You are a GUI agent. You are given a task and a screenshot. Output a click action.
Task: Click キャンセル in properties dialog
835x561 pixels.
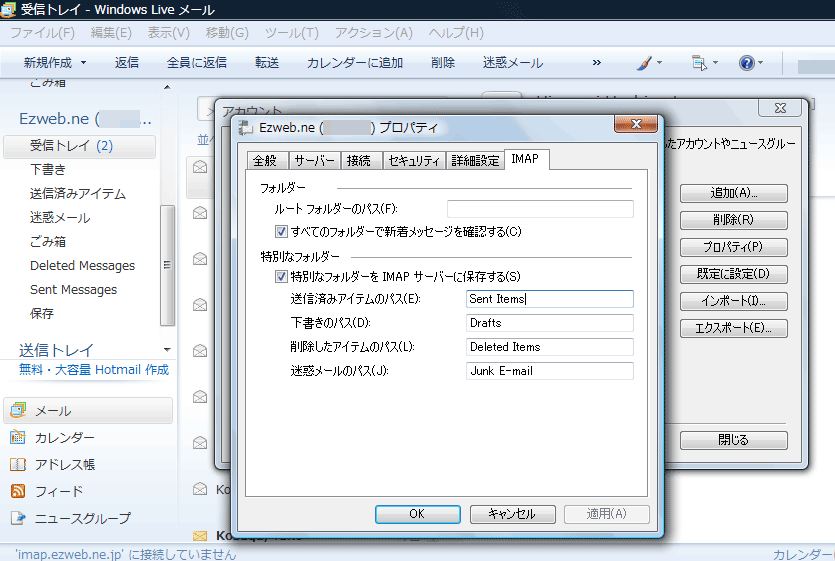tap(512, 514)
